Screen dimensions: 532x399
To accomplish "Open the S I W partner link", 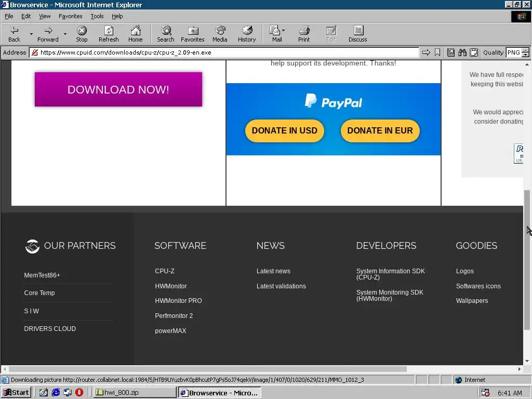I will [x=32, y=311].
